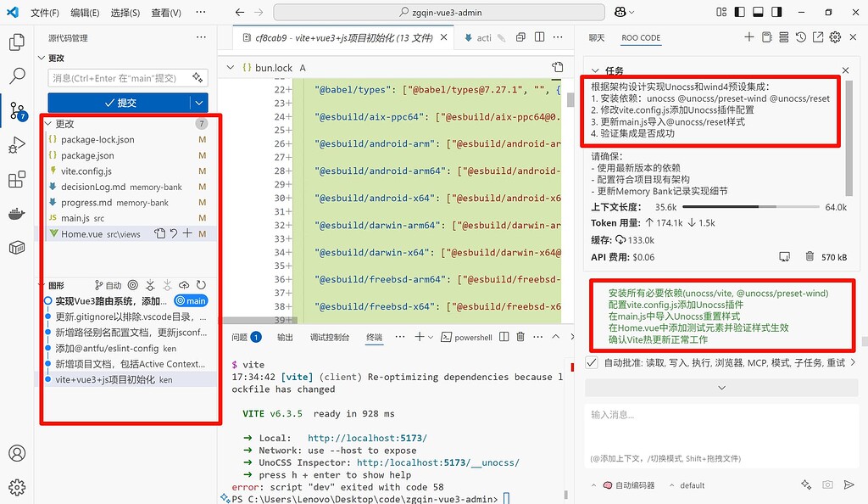Open Copilot icon in title bar
Screen dimensions: 868x504
tap(620, 12)
